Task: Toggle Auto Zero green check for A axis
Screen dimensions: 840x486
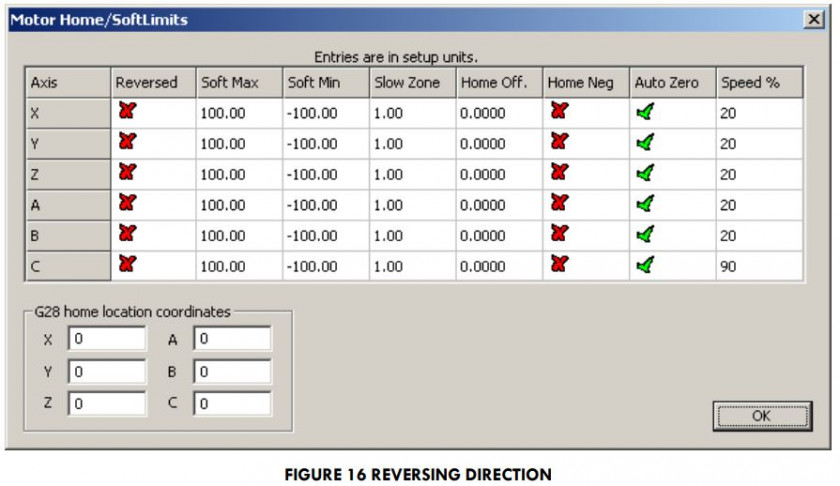Action: (645, 204)
